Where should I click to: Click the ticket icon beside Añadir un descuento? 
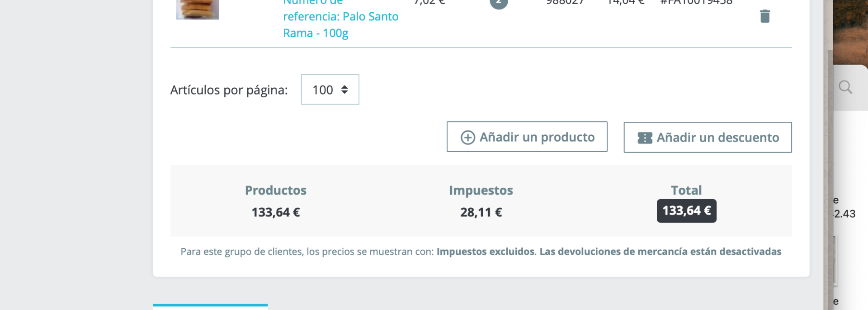click(645, 138)
